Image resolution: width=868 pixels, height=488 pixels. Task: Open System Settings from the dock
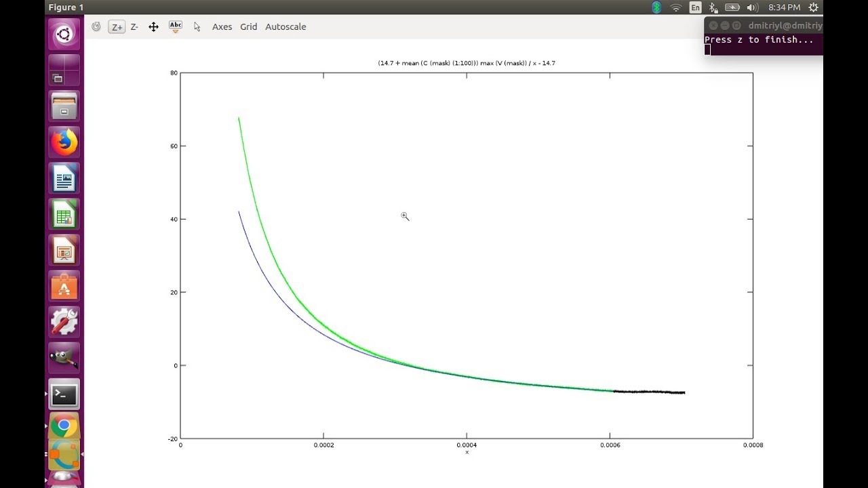[x=64, y=322]
